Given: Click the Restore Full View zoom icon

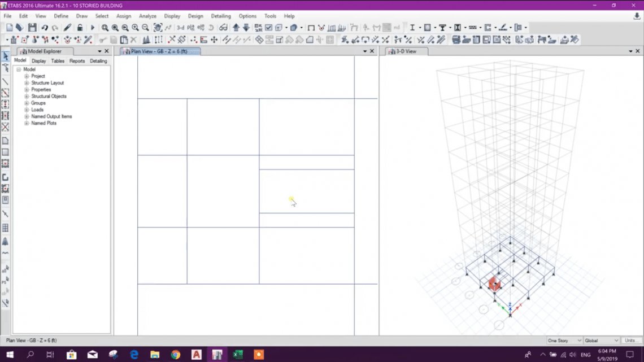Looking at the screenshot, I should (x=115, y=28).
